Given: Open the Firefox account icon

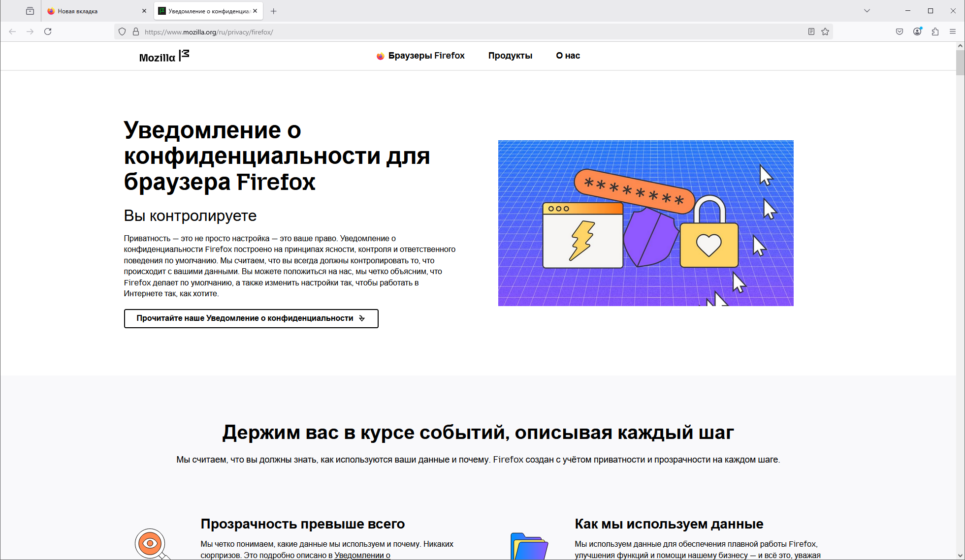Looking at the screenshot, I should pyautogui.click(x=917, y=31).
